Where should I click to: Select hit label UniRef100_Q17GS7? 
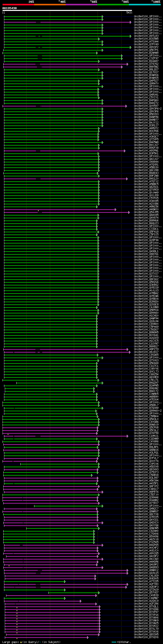tap(146, 72)
